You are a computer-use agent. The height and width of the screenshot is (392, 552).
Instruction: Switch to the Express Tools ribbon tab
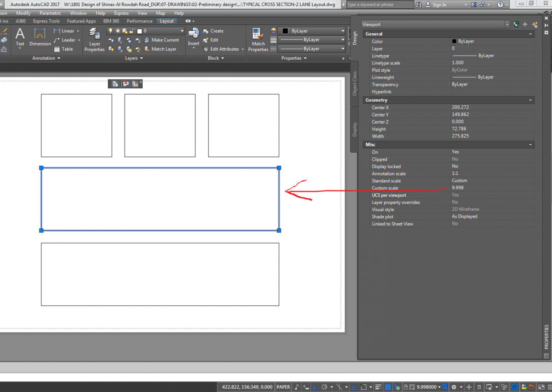point(46,21)
